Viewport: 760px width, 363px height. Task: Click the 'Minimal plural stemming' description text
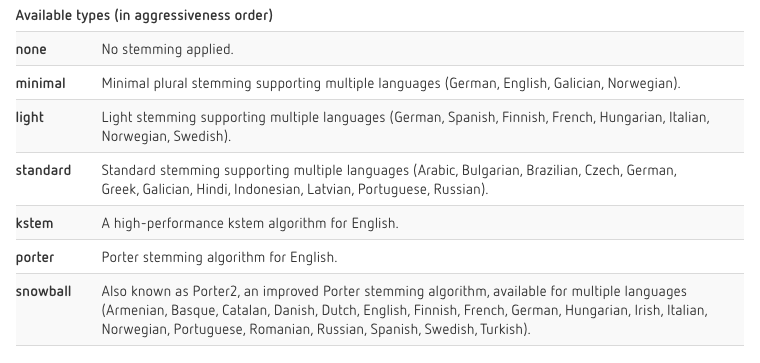391,83
